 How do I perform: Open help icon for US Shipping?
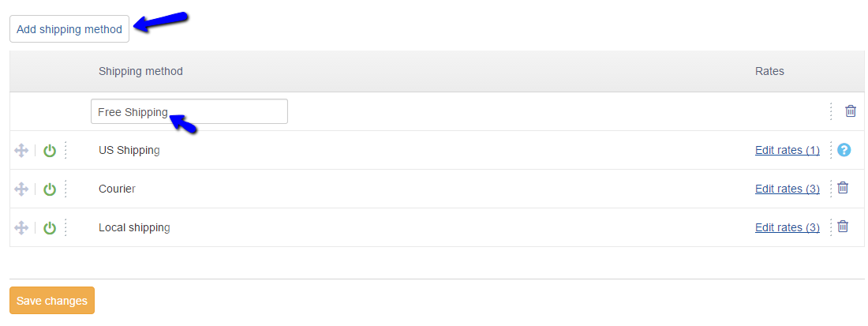tap(844, 149)
